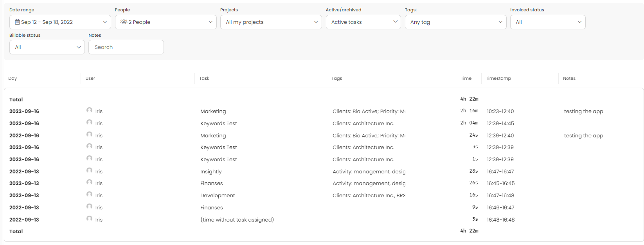Screen dimensions: 644x245
Task: Sort by the Day column header
Action: click(13, 78)
